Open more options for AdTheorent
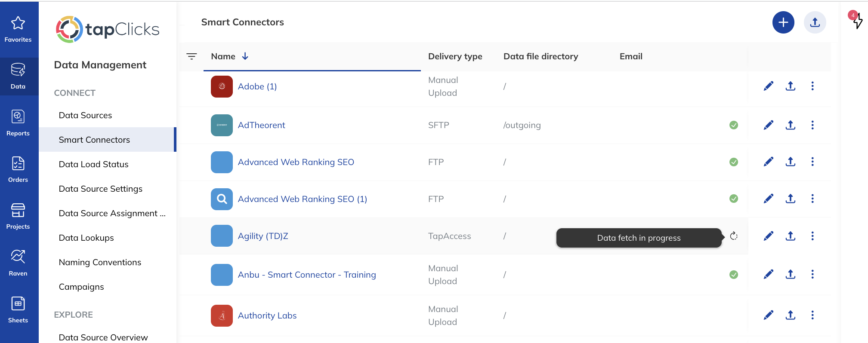 click(x=812, y=125)
